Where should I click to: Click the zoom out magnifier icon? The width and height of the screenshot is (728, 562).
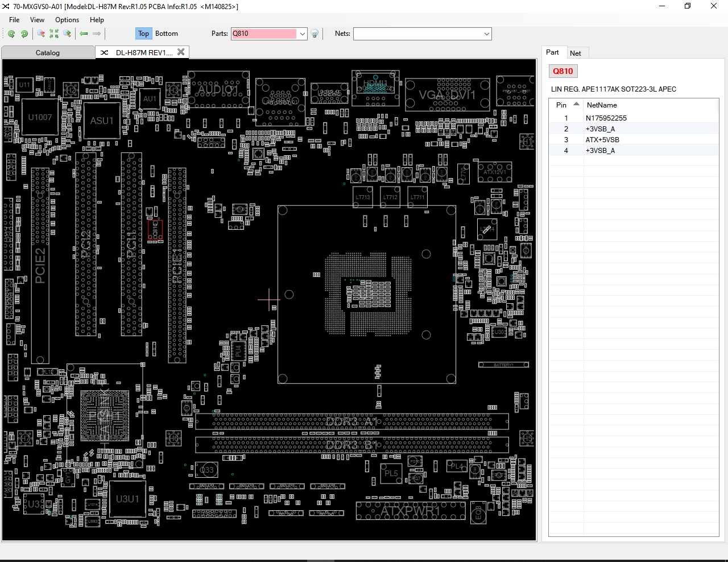tap(41, 34)
